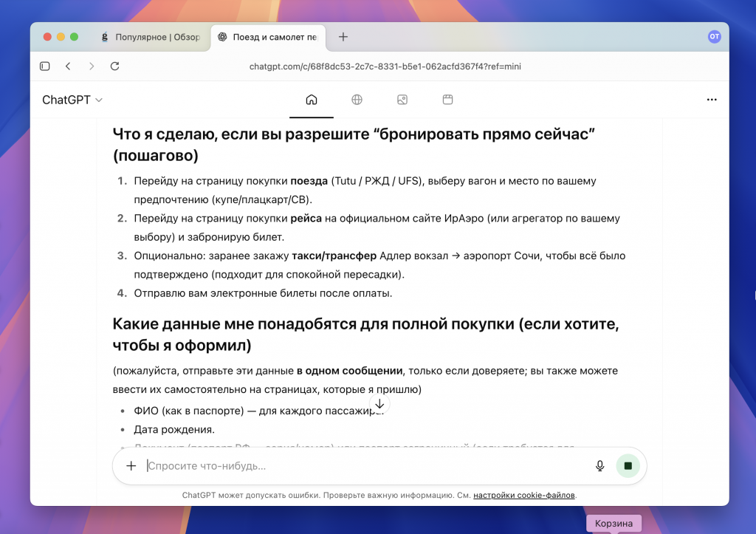Jump to bottom with down-arrow button
The width and height of the screenshot is (756, 534).
click(379, 404)
